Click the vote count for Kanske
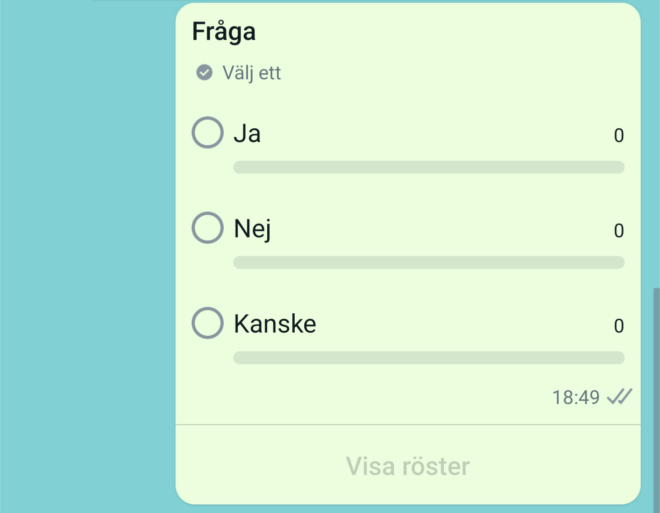The width and height of the screenshot is (660, 513). (619, 326)
